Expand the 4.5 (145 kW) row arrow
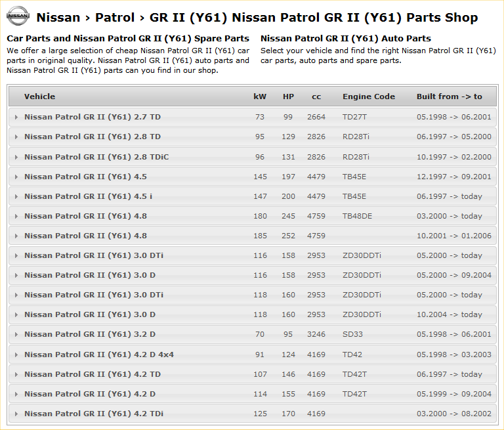Image resolution: width=504 pixels, height=430 pixels. [16, 177]
